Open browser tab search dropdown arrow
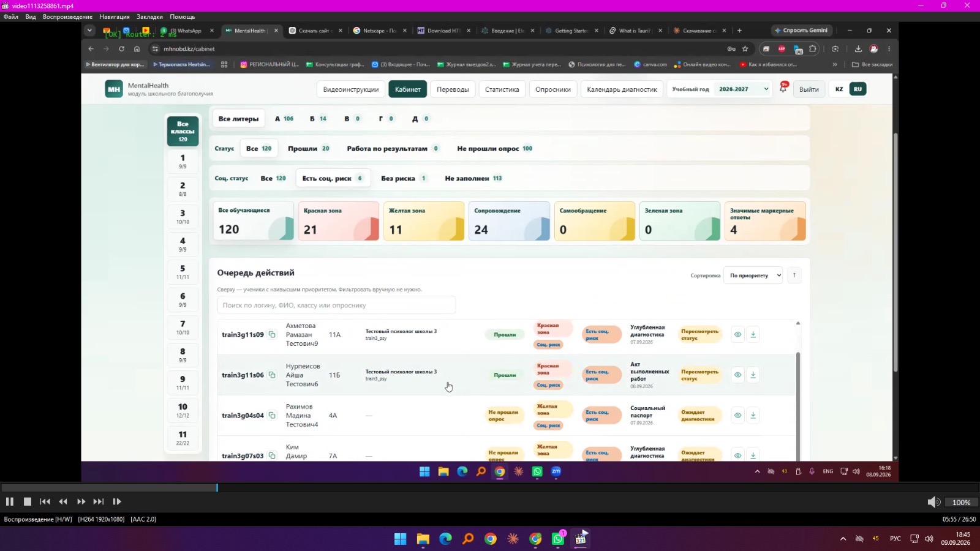This screenshot has height=551, width=980. point(89,30)
